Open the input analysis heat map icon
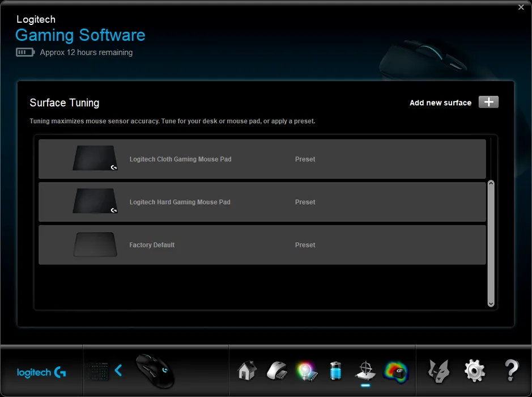 (x=395, y=371)
